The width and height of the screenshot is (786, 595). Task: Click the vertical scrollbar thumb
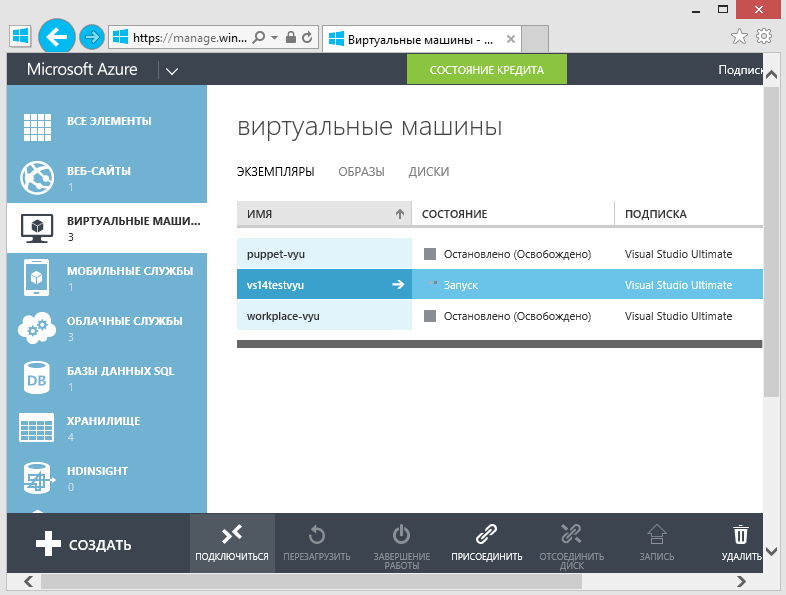point(771,241)
